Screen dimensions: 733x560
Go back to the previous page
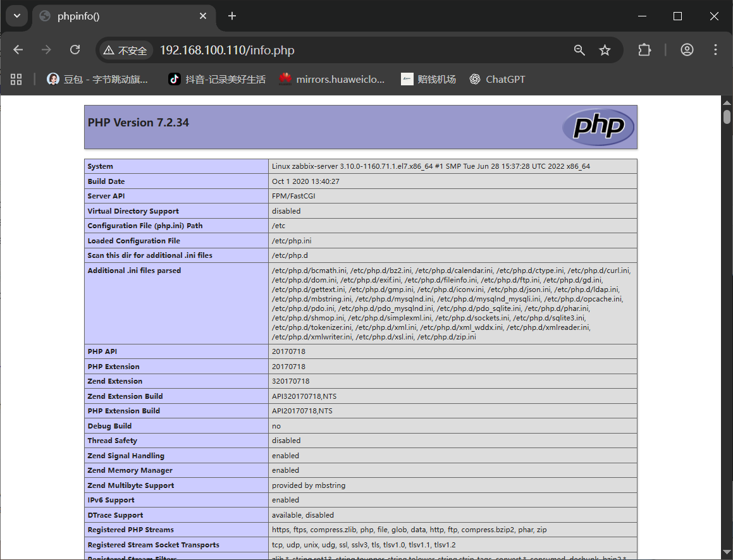point(18,50)
